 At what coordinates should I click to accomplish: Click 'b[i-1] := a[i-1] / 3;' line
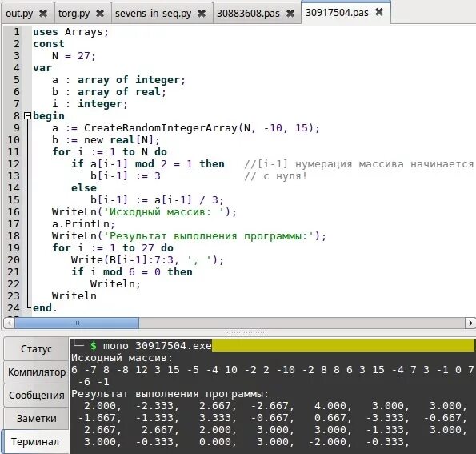click(x=157, y=200)
